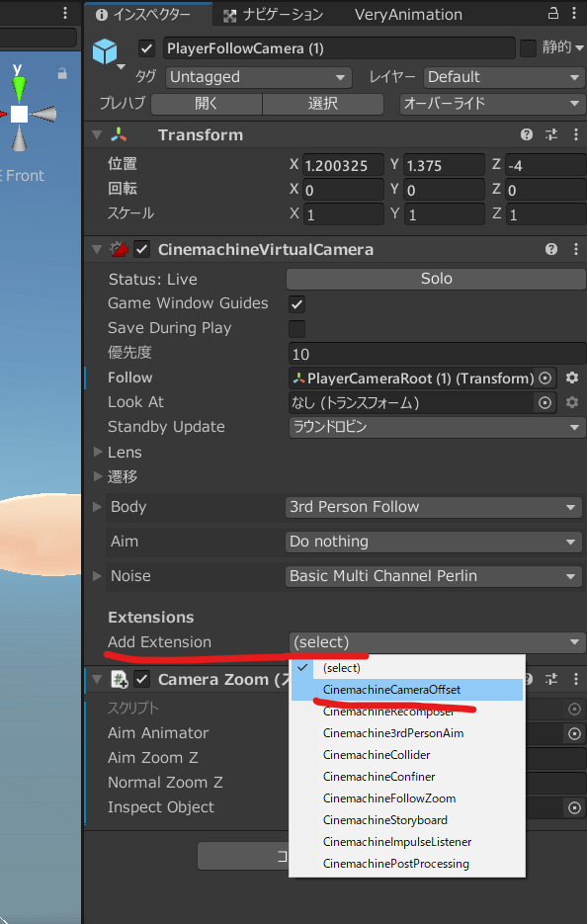Click the Inspect Object picker icon

[x=574, y=808]
